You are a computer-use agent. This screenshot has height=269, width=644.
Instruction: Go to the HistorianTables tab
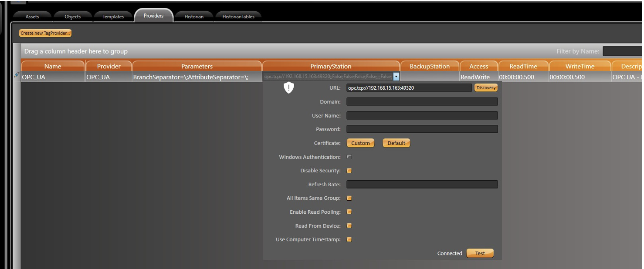tap(238, 17)
